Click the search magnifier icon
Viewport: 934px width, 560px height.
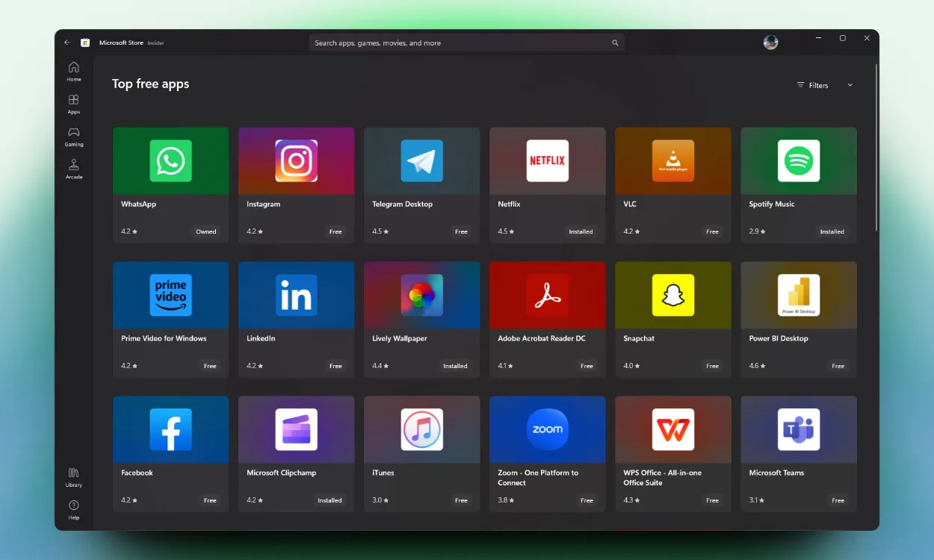coord(615,43)
